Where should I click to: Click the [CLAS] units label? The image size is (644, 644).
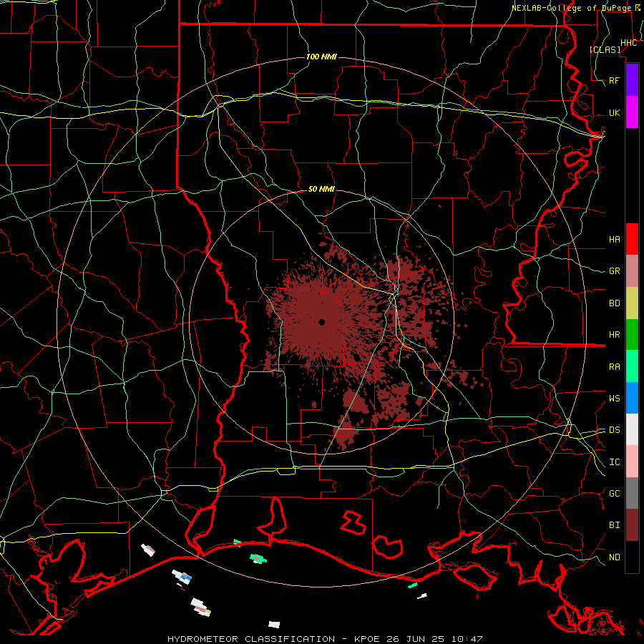click(x=605, y=49)
